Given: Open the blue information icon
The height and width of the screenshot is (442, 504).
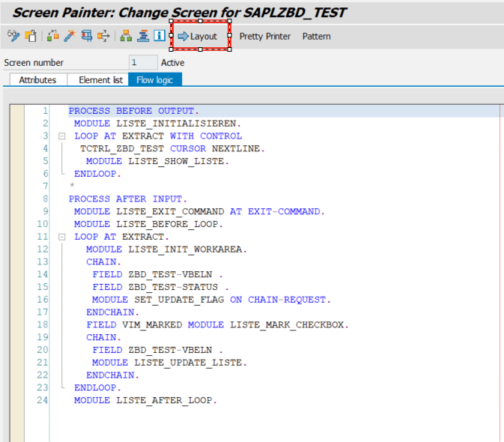Looking at the screenshot, I should 159,36.
